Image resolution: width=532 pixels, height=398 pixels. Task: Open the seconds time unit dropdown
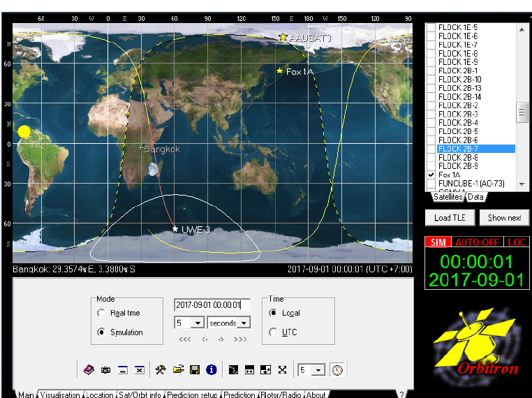pyautogui.click(x=244, y=323)
